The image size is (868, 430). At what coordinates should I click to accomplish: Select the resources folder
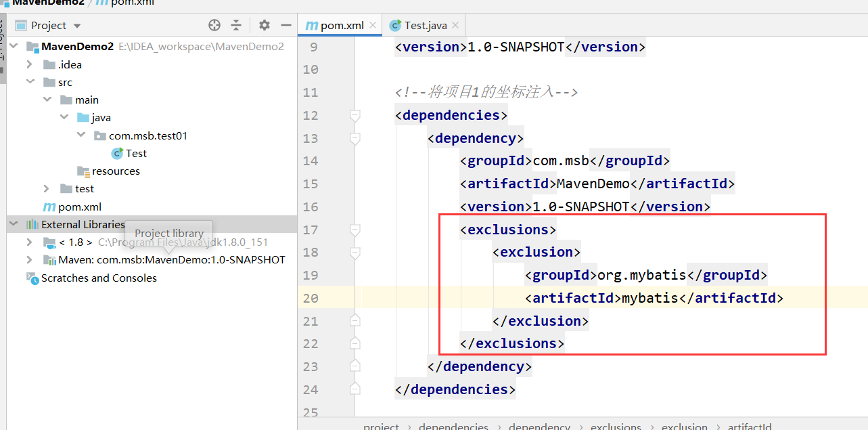[x=116, y=171]
